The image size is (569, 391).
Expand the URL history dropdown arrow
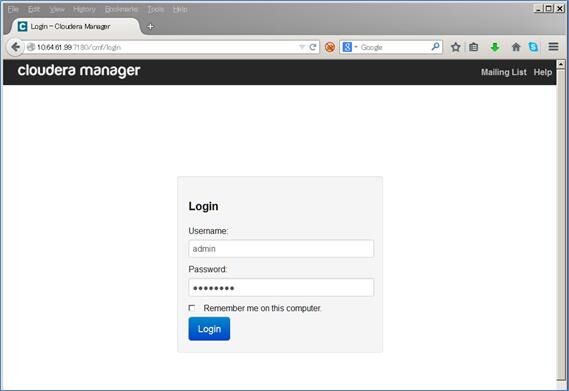click(302, 47)
